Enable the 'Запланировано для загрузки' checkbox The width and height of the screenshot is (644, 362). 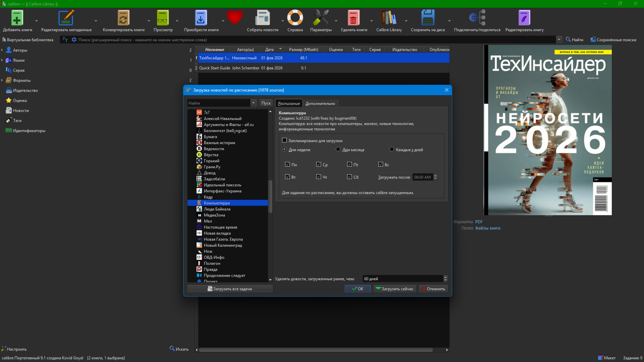[x=285, y=141]
